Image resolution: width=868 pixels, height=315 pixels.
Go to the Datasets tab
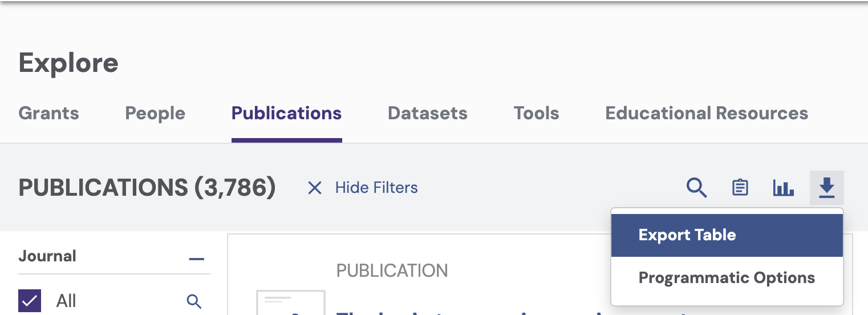coord(427,113)
